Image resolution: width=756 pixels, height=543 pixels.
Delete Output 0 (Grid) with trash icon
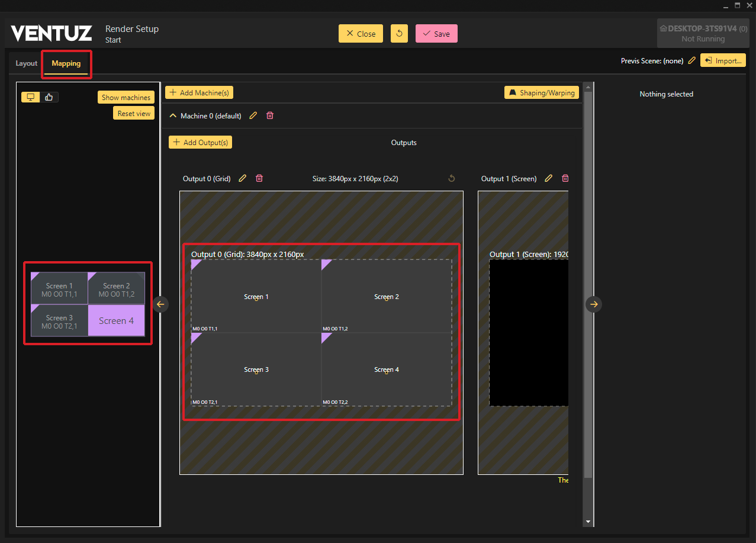259,178
